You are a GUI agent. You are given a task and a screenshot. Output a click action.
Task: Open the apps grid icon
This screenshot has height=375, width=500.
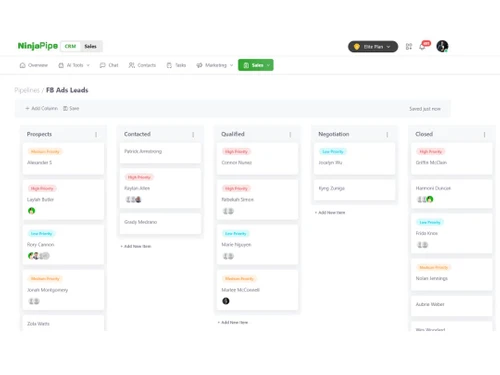coord(409,47)
